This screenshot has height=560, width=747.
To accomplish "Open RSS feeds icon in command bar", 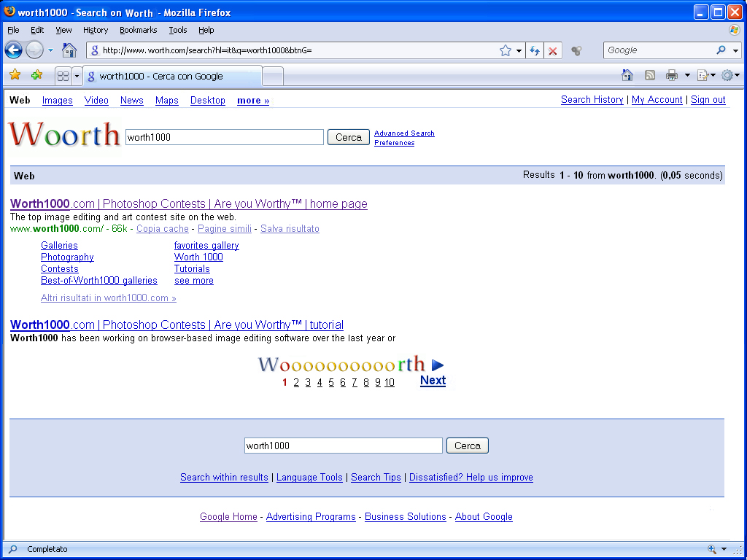I will click(650, 75).
